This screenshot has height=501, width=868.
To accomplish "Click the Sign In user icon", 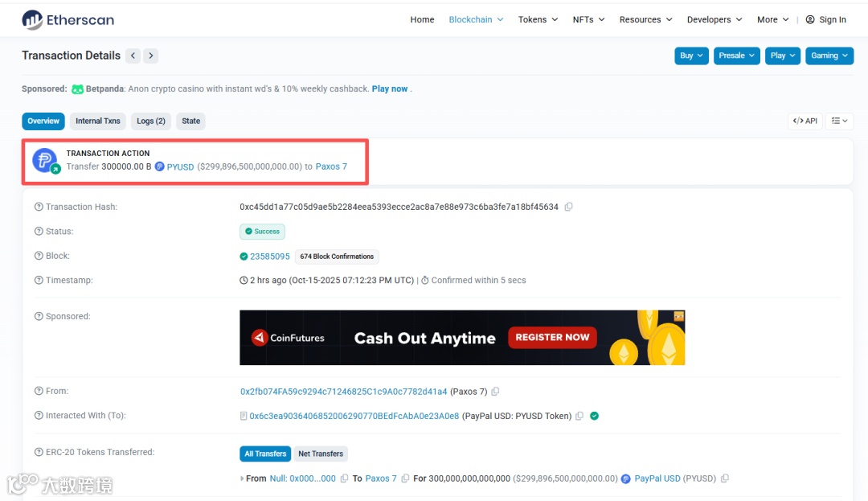I will [810, 19].
